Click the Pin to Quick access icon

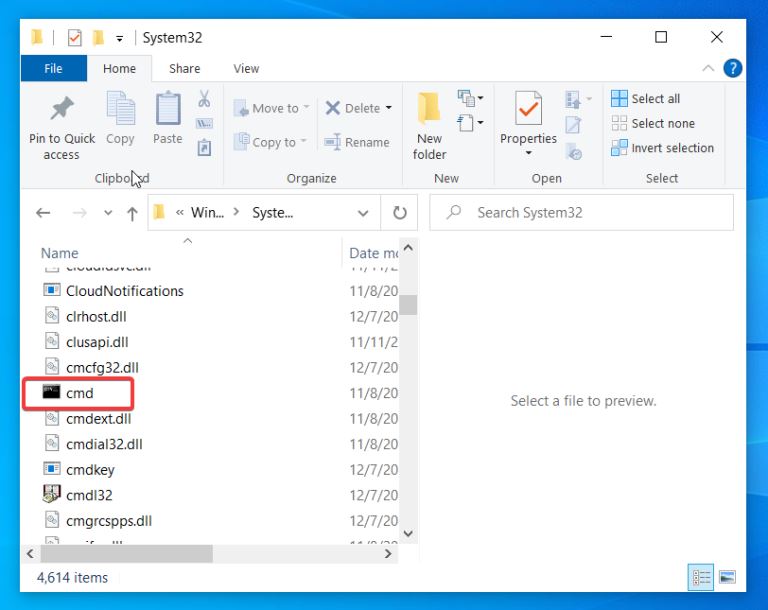[62, 108]
